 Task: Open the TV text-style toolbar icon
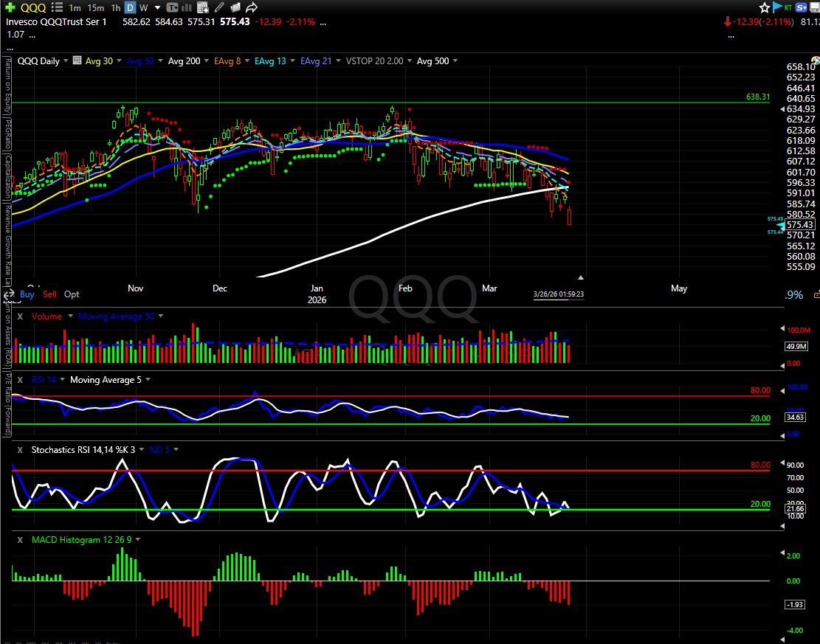pos(172,7)
